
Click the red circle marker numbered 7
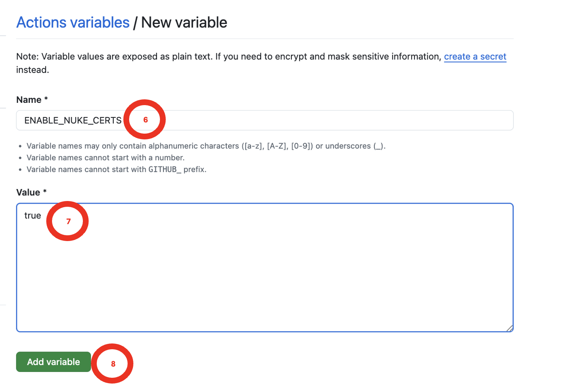pyautogui.click(x=68, y=221)
